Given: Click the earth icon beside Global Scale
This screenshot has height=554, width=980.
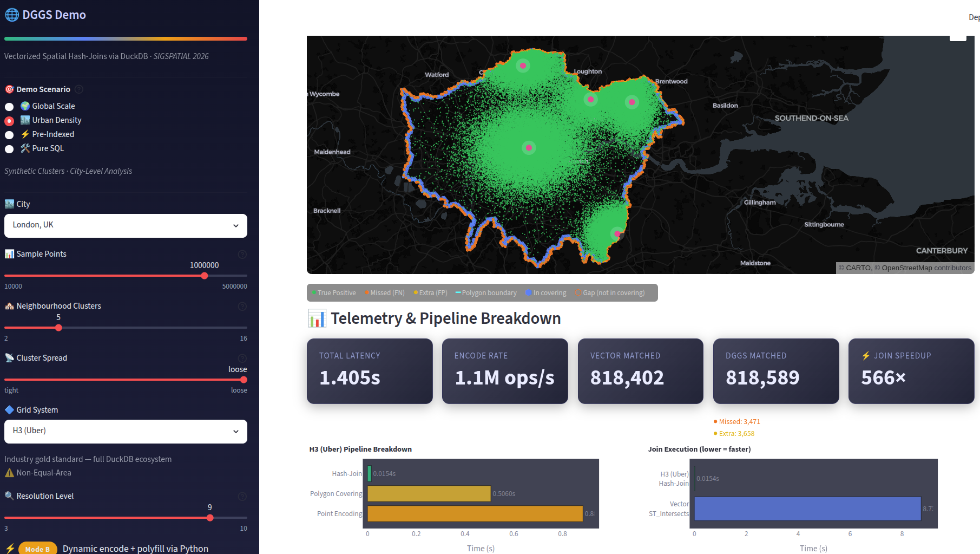Looking at the screenshot, I should (x=25, y=106).
